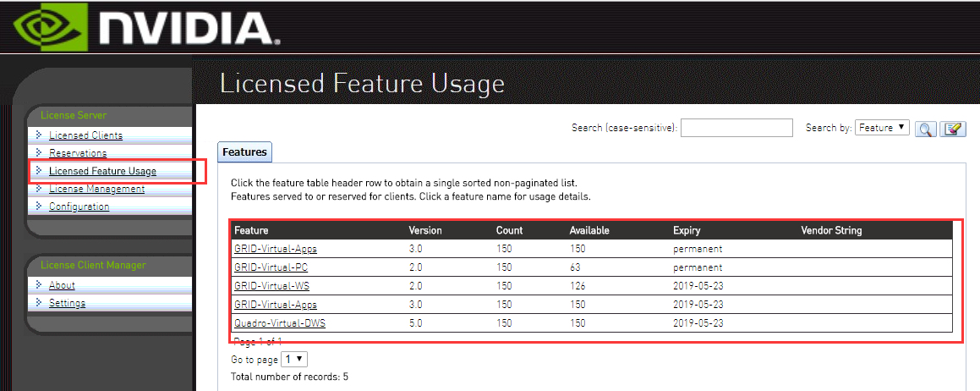The width and height of the screenshot is (980, 391).
Task: Click arrow icon beside License Management
Action: tap(38, 189)
